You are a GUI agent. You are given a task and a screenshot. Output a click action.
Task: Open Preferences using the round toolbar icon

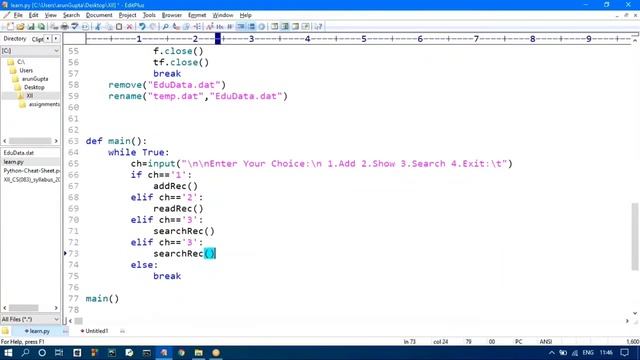tap(262, 27)
